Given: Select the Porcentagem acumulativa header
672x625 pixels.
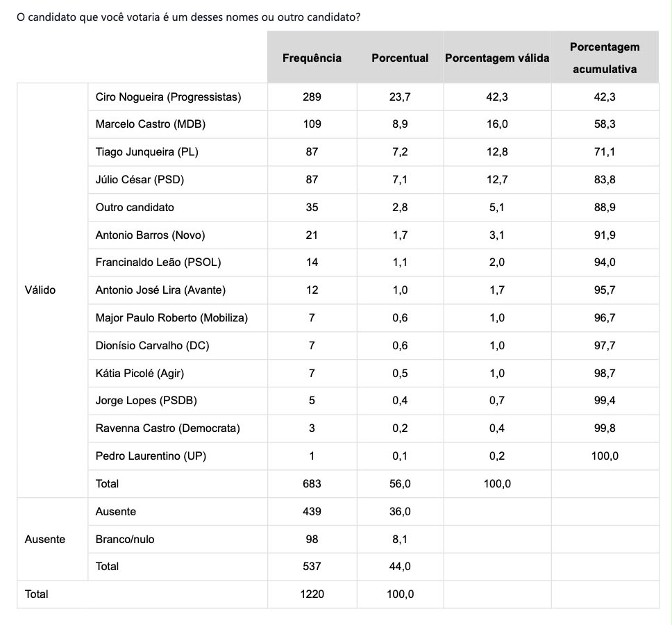Looking at the screenshot, I should tap(605, 58).
